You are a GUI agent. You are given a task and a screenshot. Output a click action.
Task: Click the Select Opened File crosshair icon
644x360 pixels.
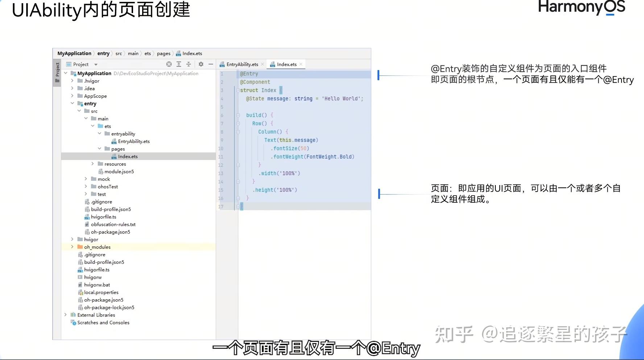pos(169,64)
